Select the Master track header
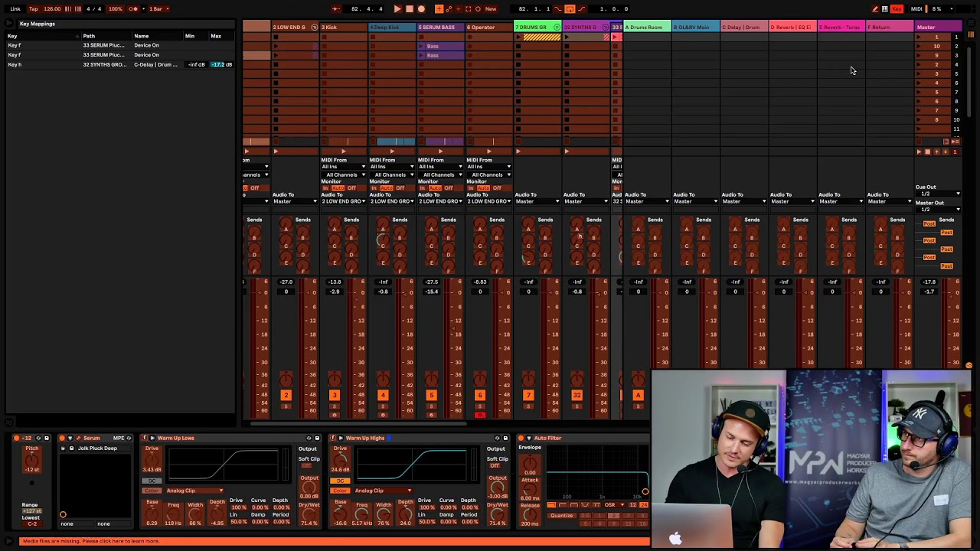 tap(938, 27)
